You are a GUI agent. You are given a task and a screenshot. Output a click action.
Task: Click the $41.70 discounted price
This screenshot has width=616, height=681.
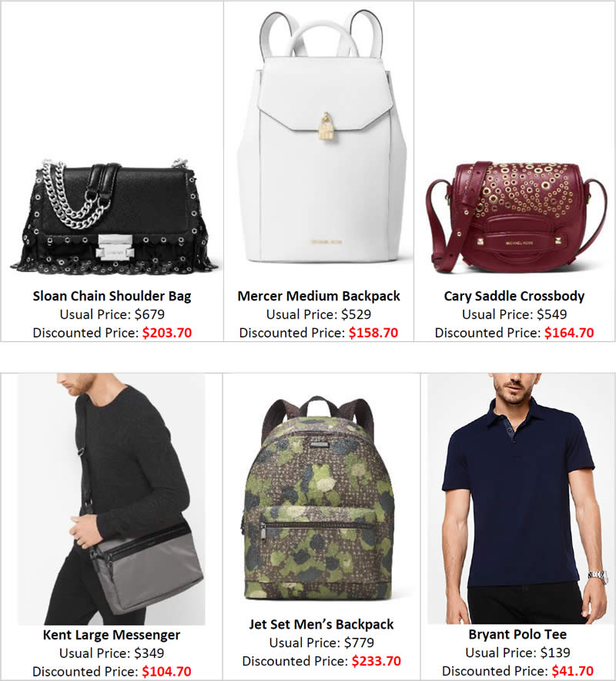click(573, 671)
